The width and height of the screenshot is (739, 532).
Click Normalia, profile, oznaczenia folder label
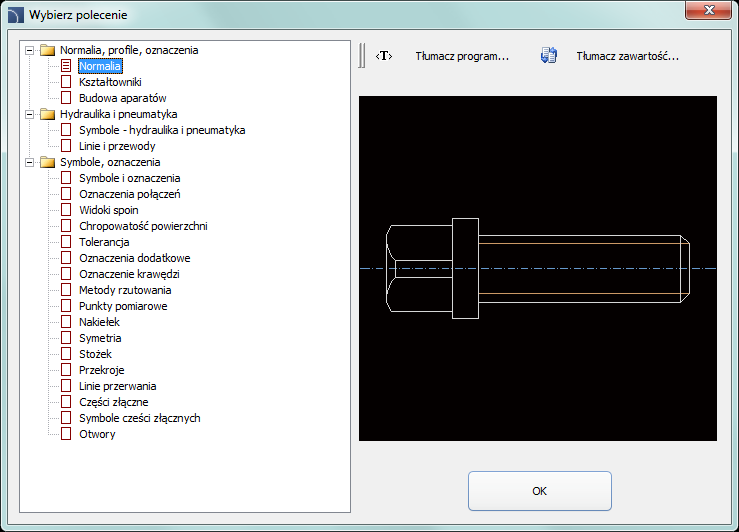129,50
